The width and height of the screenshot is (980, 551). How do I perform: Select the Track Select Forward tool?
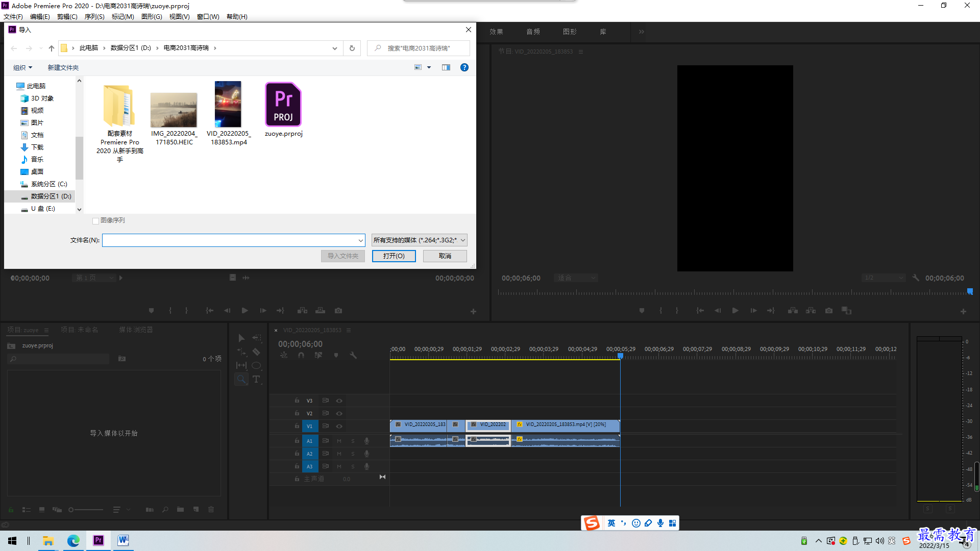[256, 338]
